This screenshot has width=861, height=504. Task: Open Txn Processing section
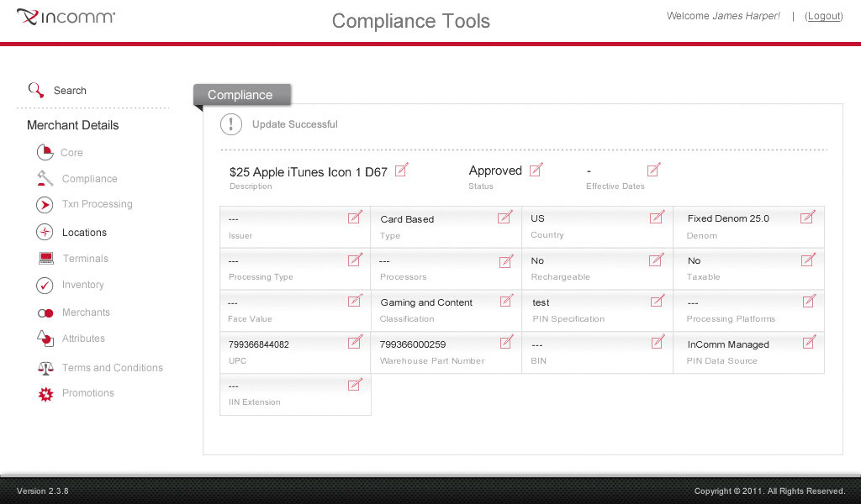98,204
